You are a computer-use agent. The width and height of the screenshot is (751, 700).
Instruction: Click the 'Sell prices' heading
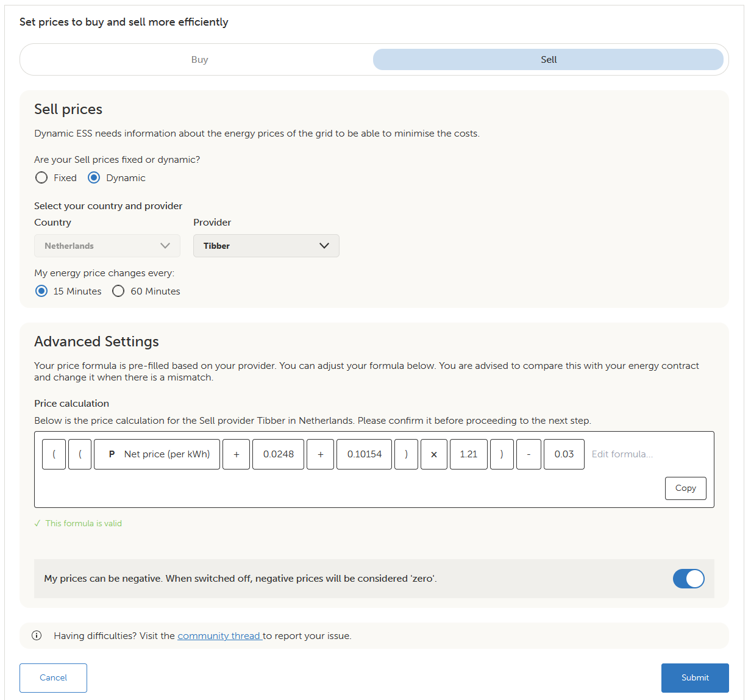click(68, 109)
